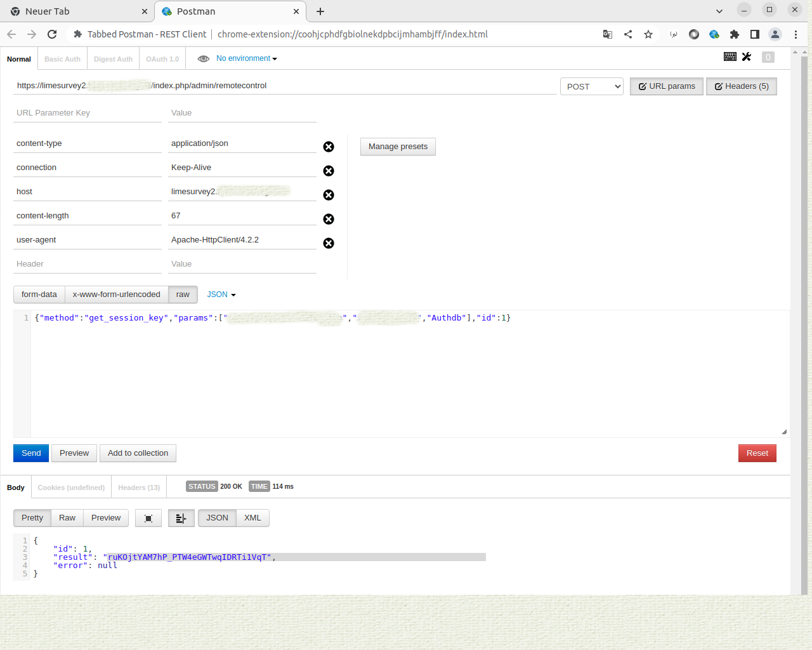Click the environment quick-look eye icon

pyautogui.click(x=203, y=59)
